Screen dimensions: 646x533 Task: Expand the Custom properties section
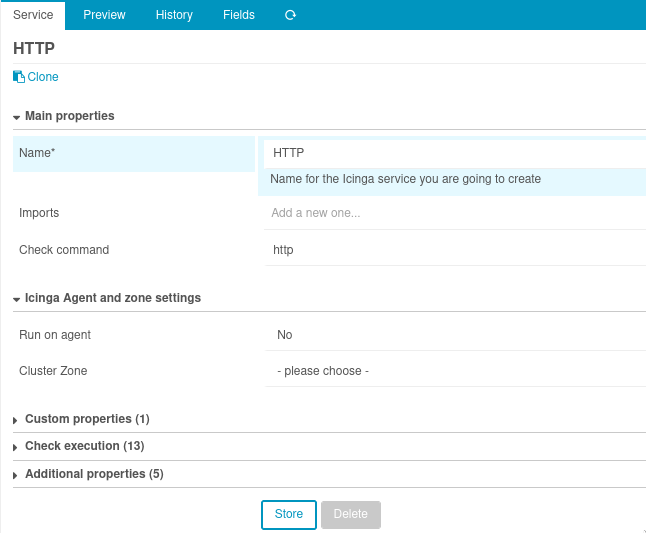(86, 419)
